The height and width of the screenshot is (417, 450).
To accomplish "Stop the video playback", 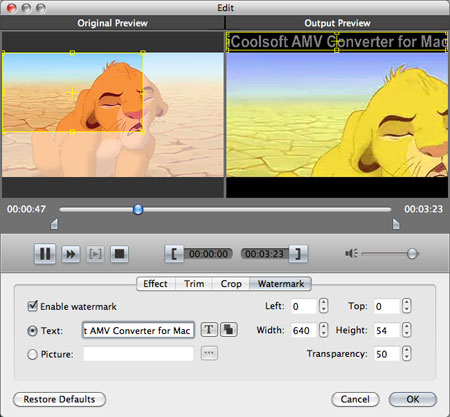I will [x=119, y=254].
